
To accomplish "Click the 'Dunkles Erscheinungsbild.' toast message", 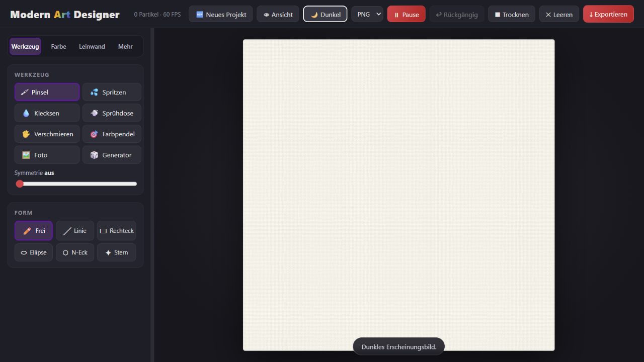I will 398,346.
